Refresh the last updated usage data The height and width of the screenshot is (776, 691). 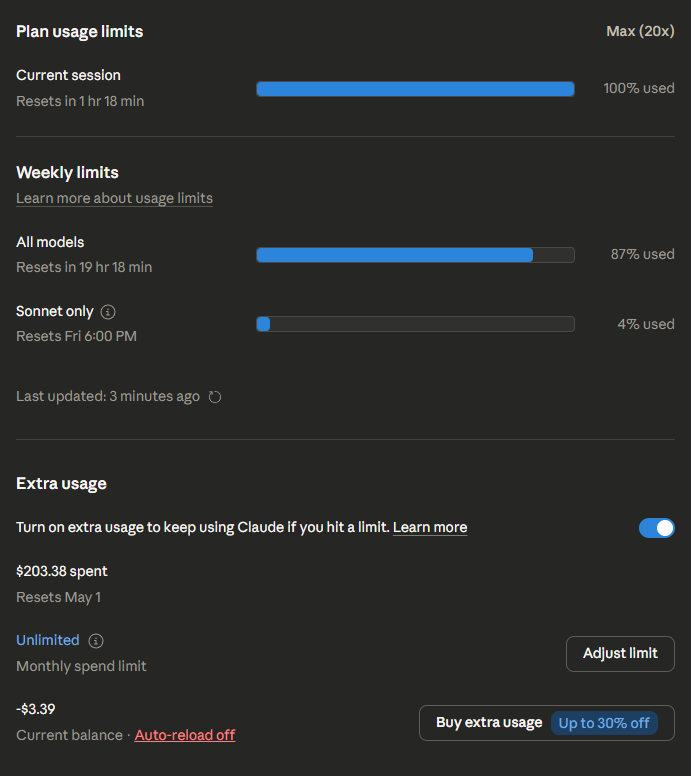click(x=215, y=397)
